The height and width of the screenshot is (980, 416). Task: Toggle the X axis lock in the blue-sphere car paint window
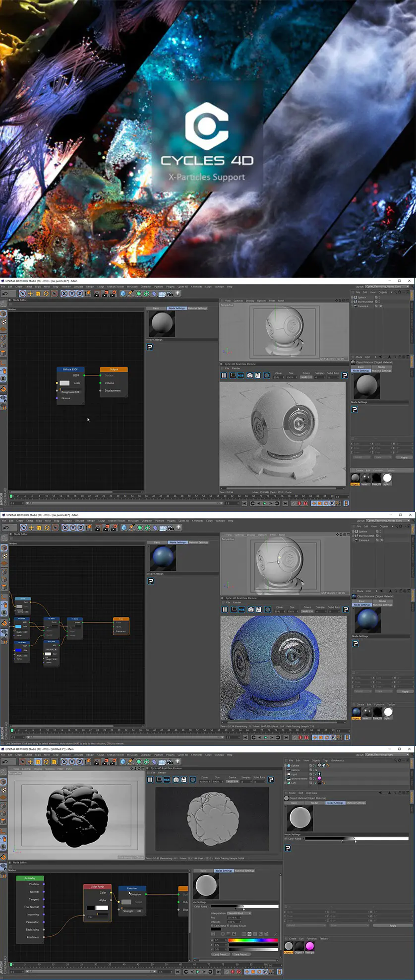point(65,528)
